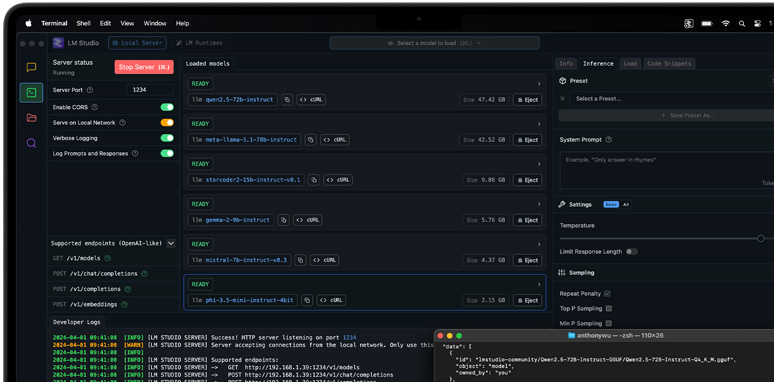Screen dimensions: 774x382
Task: Click the Server Port input field
Action: pyautogui.click(x=150, y=90)
